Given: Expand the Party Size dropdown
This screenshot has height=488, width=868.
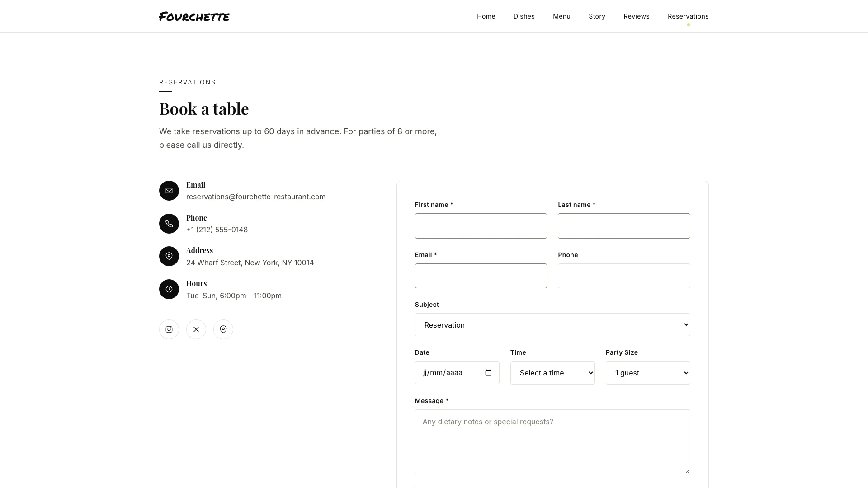Looking at the screenshot, I should [x=648, y=373].
